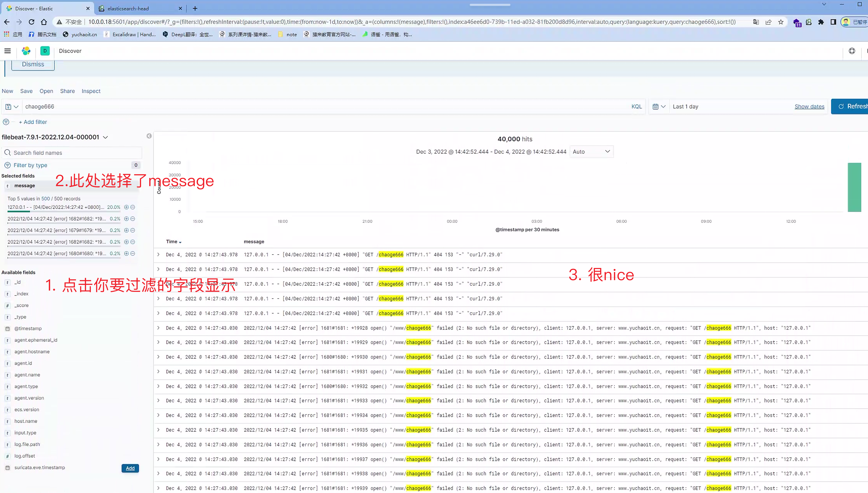This screenshot has height=493, width=868.
Task: Collapse the field sidebar with arrow icon
Action: tap(149, 136)
